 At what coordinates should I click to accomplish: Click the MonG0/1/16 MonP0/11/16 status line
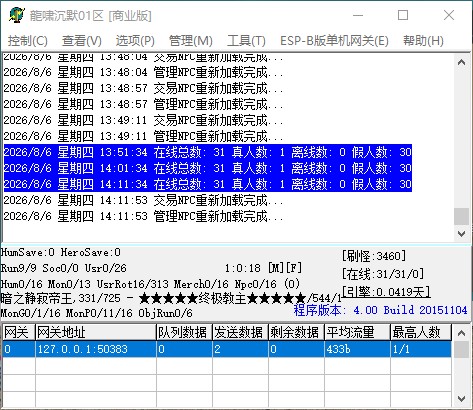click(96, 313)
